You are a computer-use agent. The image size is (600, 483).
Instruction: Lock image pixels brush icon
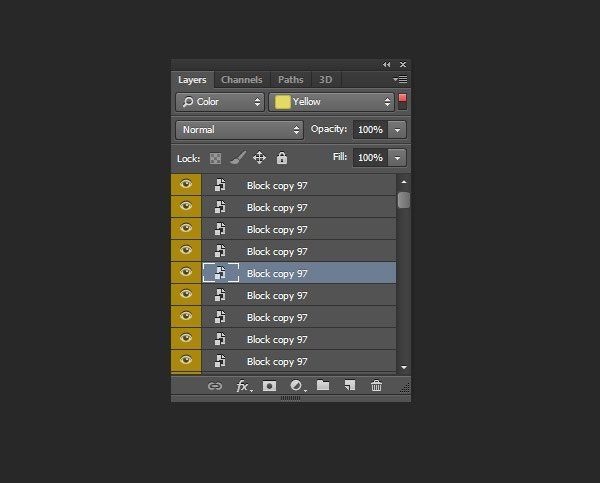click(238, 158)
